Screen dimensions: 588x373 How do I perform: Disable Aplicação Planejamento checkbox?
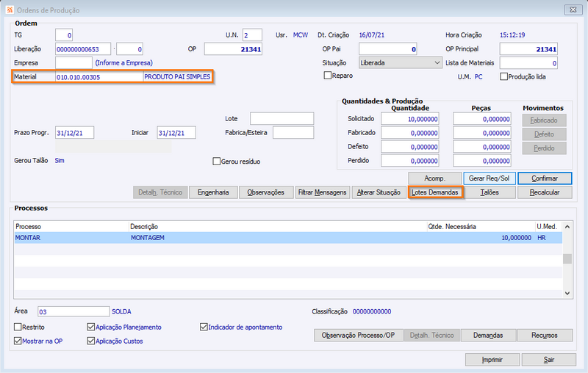tap(91, 327)
